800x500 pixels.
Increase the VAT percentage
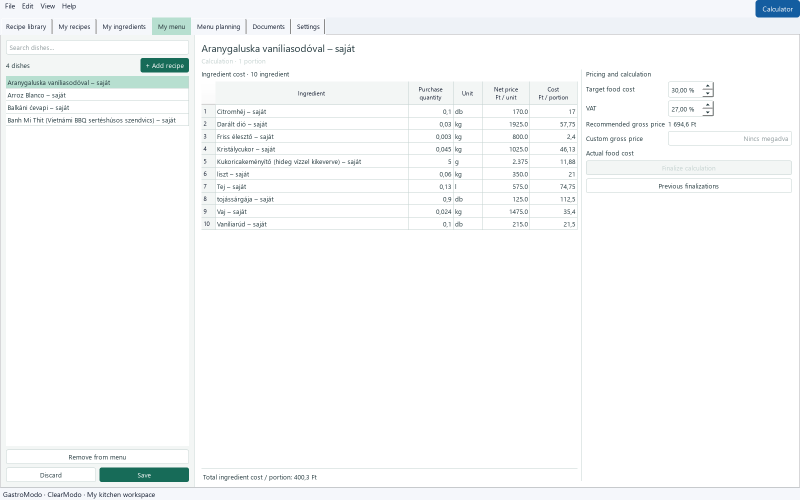coord(707,105)
